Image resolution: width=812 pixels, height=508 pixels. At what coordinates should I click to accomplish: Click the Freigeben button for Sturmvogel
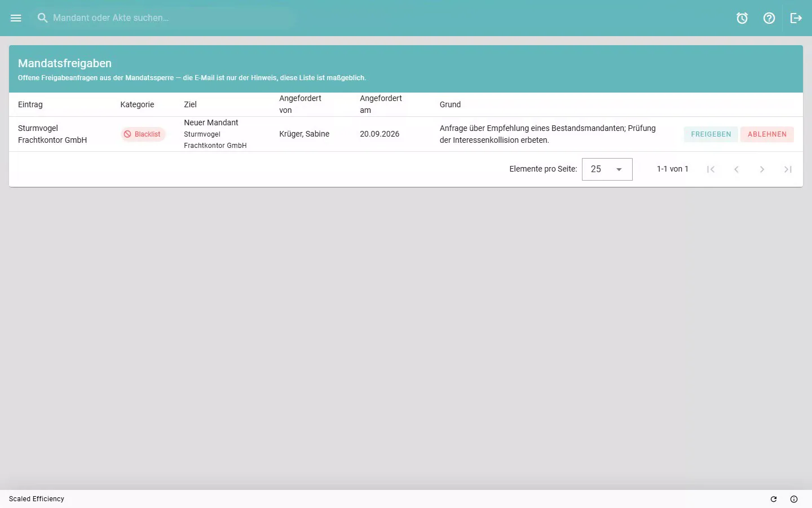(x=710, y=134)
